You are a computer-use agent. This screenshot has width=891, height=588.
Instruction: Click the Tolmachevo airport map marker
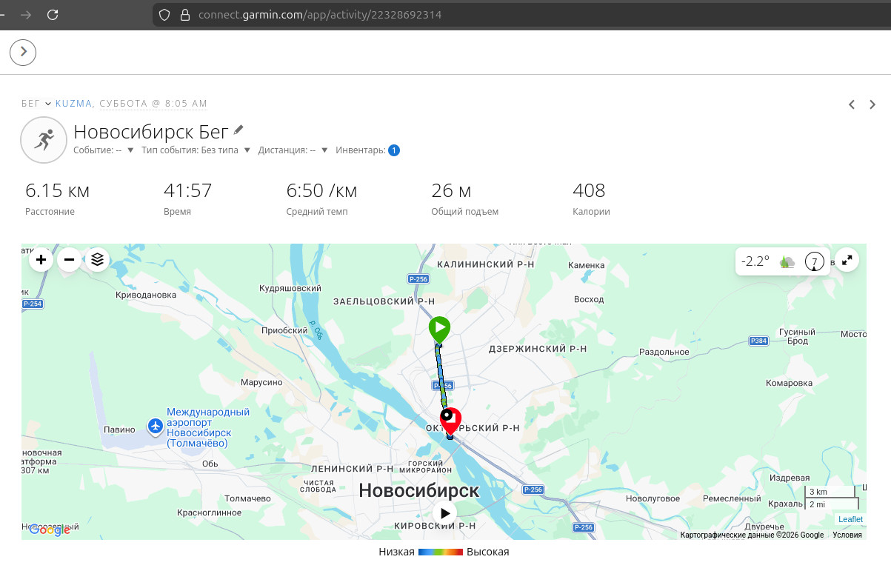155,426
